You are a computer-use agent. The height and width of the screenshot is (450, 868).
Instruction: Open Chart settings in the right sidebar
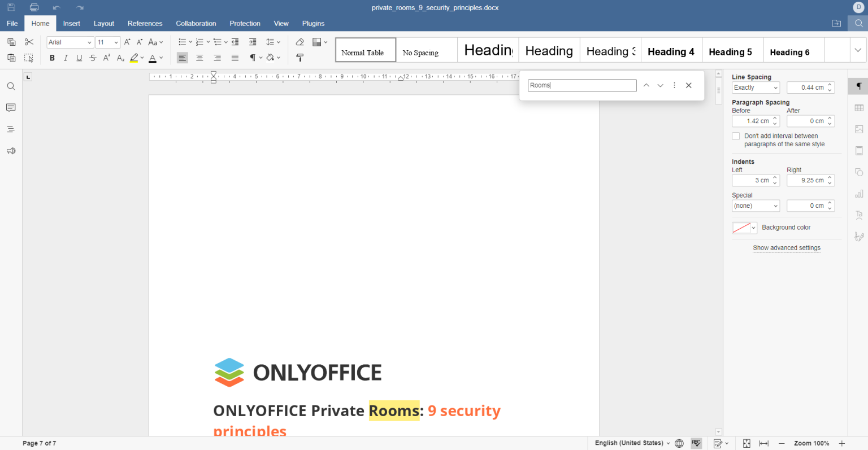(859, 193)
